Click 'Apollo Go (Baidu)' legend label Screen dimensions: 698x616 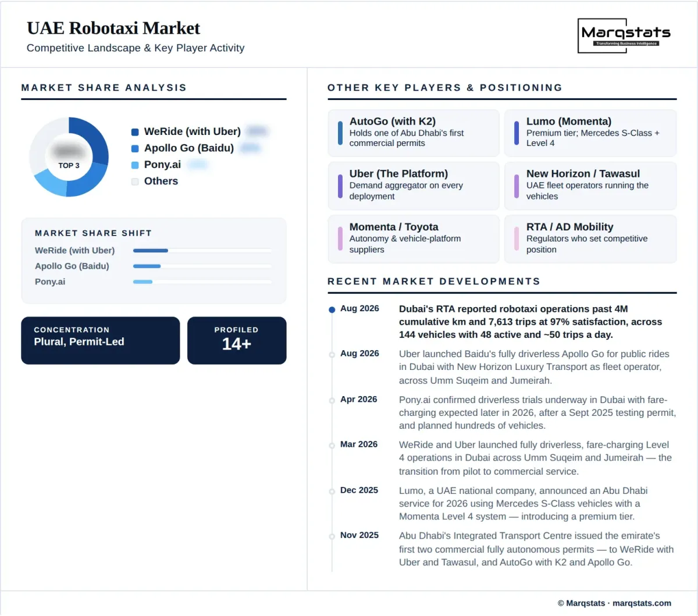[189, 148]
